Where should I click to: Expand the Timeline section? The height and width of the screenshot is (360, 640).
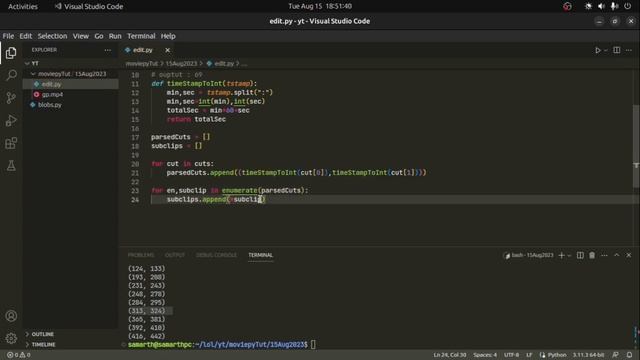pyautogui.click(x=71, y=344)
